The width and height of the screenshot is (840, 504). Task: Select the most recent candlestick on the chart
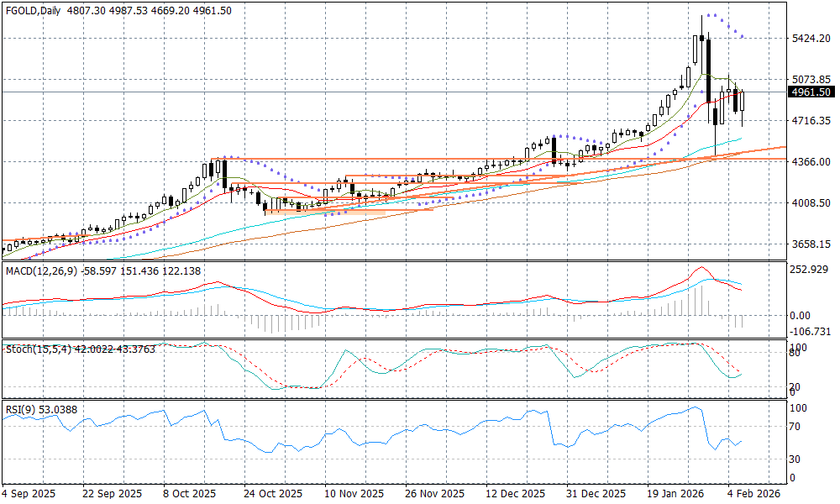click(x=742, y=102)
